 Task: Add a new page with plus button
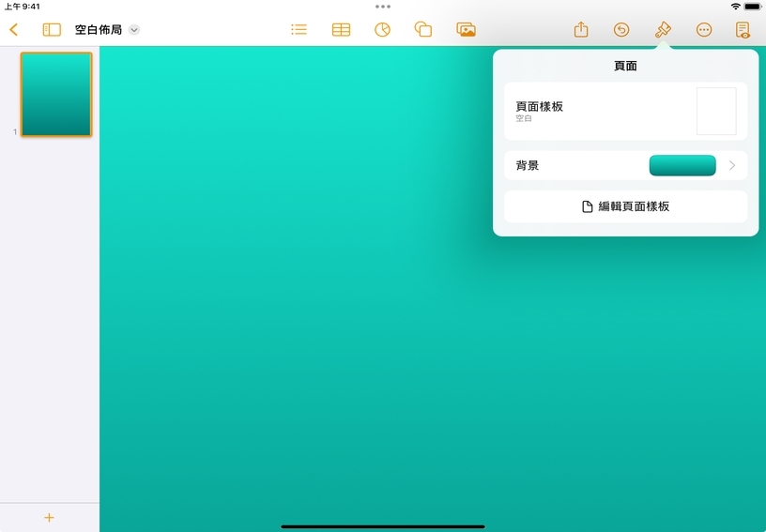tap(50, 518)
